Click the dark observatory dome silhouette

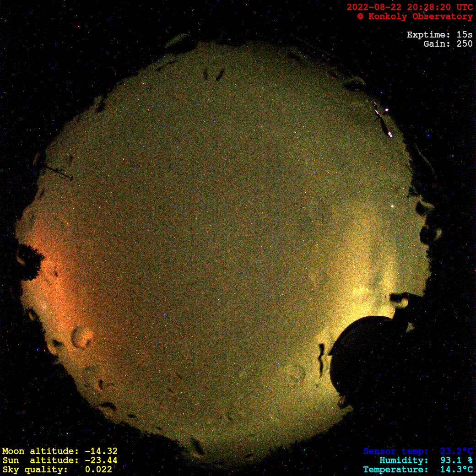366,357
